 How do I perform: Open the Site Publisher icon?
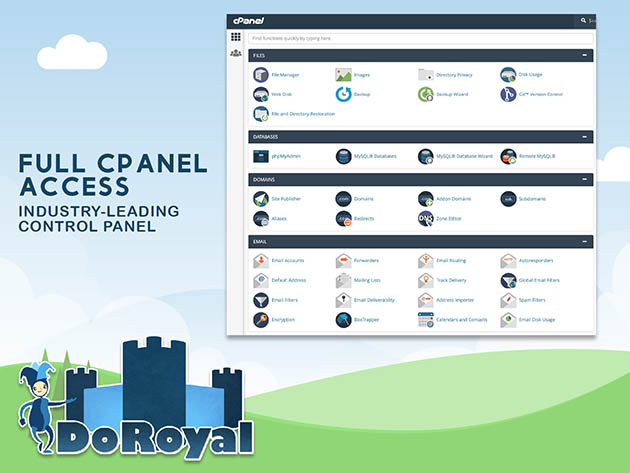261,199
